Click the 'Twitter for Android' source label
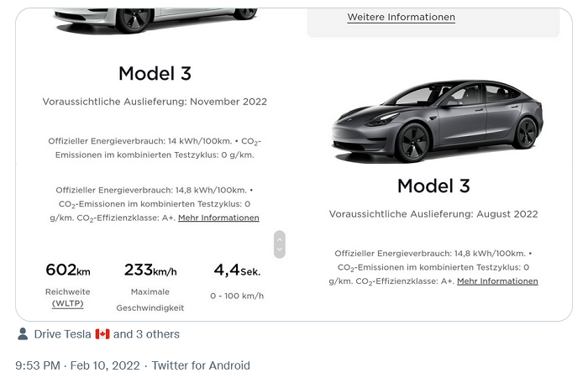The height and width of the screenshot is (378, 588). (201, 365)
